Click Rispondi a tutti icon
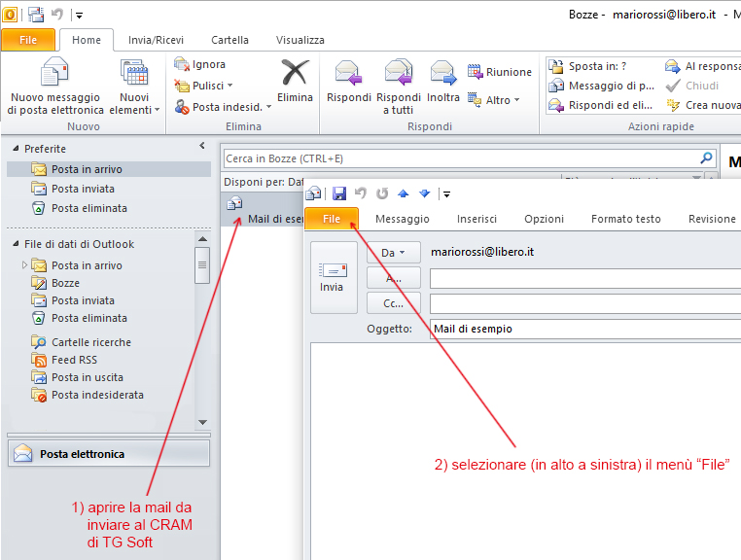Viewport: 741px width, 560px height. click(x=398, y=75)
